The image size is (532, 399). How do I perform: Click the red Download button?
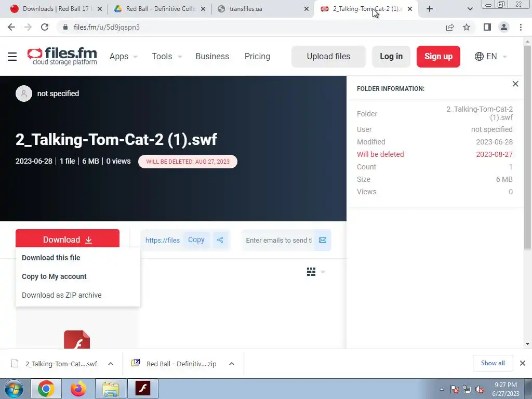(x=67, y=239)
